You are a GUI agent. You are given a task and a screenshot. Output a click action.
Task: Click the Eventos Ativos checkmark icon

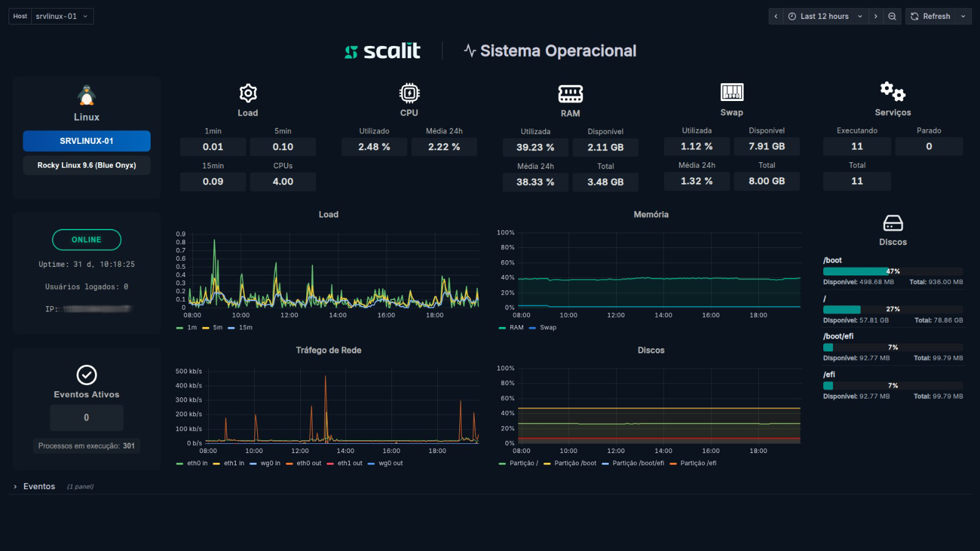(86, 375)
